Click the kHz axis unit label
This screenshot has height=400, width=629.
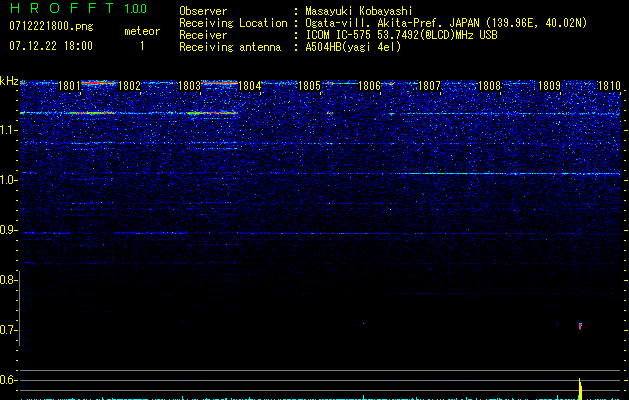coord(9,81)
